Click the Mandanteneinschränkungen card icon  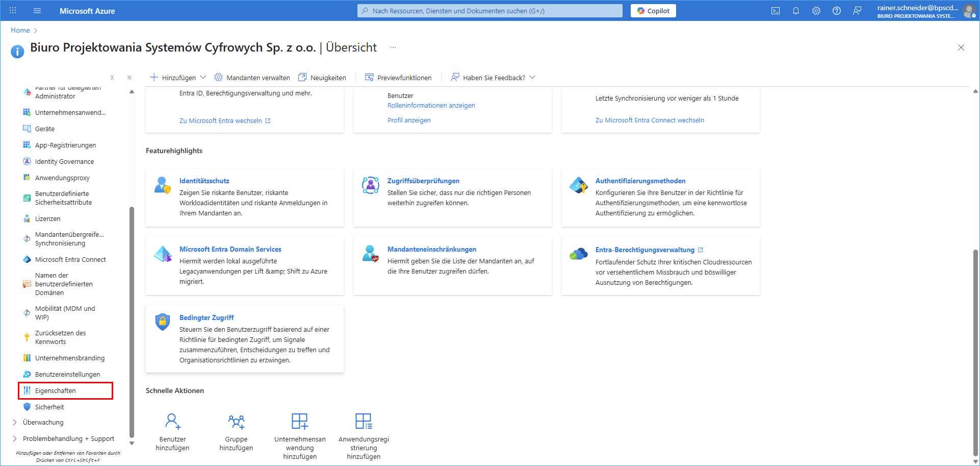coord(371,253)
